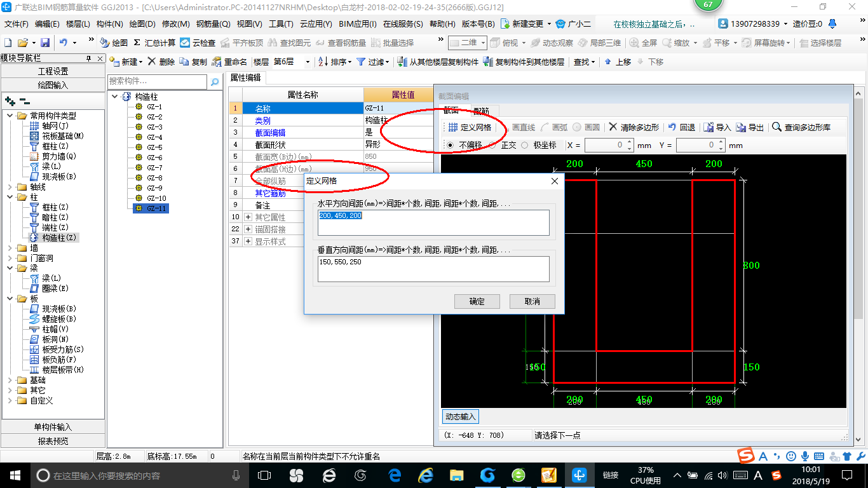Open 查询多边形库 polygon library search
Image resolution: width=868 pixels, height=488 pixels.
pyautogui.click(x=801, y=127)
